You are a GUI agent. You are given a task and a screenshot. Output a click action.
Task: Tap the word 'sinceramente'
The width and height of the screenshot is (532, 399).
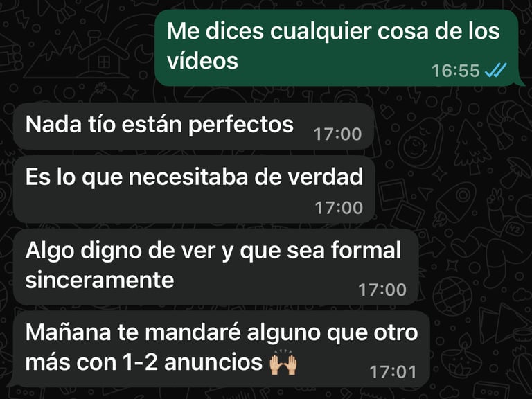100,281
